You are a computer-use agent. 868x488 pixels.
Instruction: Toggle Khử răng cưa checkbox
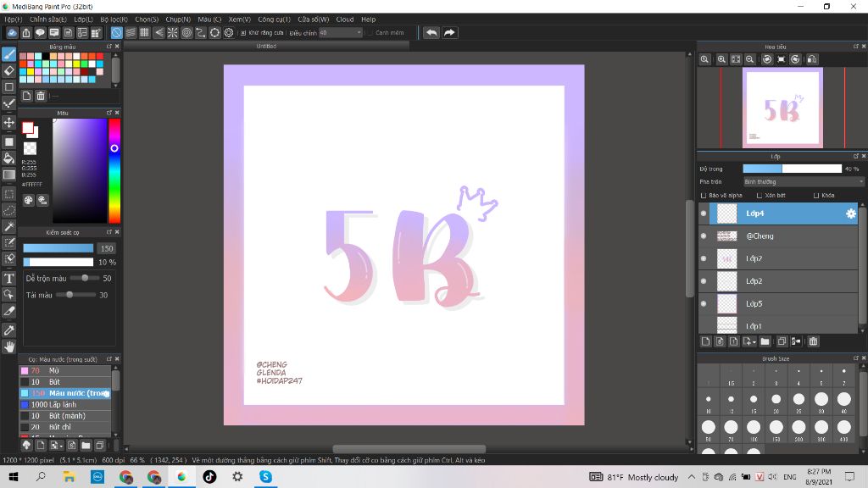click(x=243, y=33)
